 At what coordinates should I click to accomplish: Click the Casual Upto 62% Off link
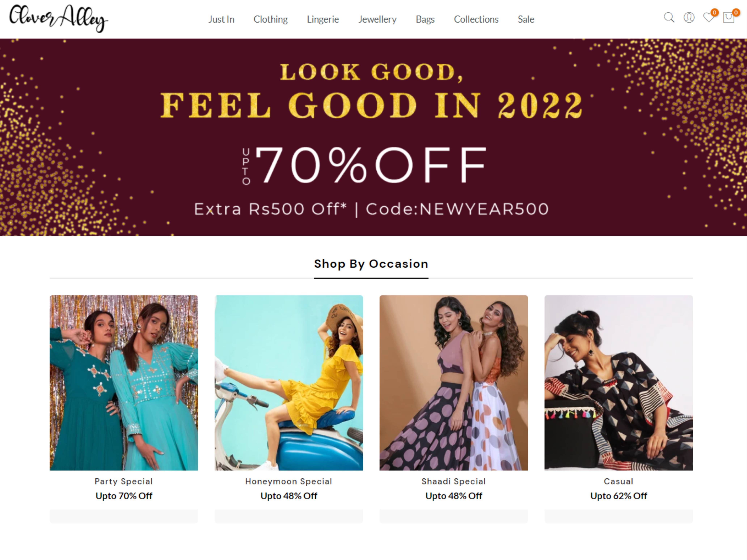pyautogui.click(x=619, y=496)
